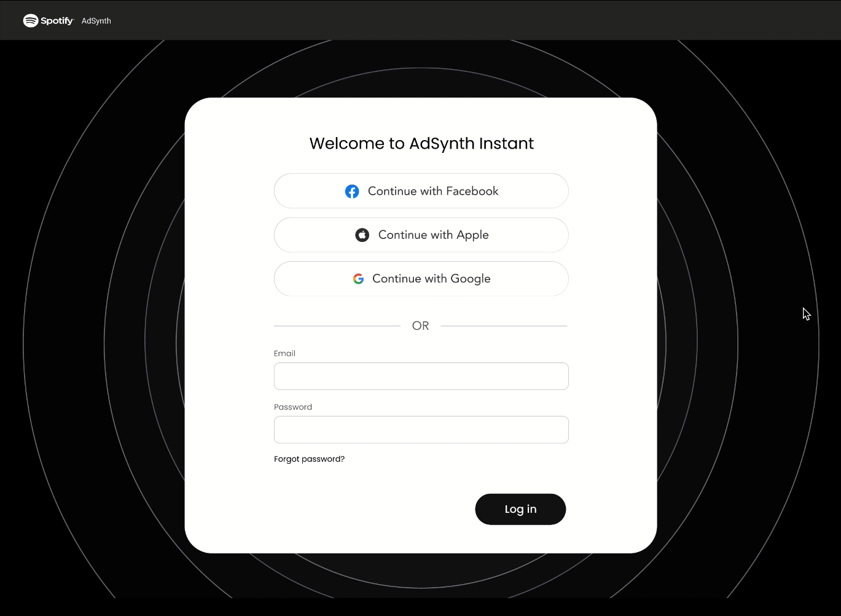Click the Password field label
The image size is (841, 616).
coord(293,407)
